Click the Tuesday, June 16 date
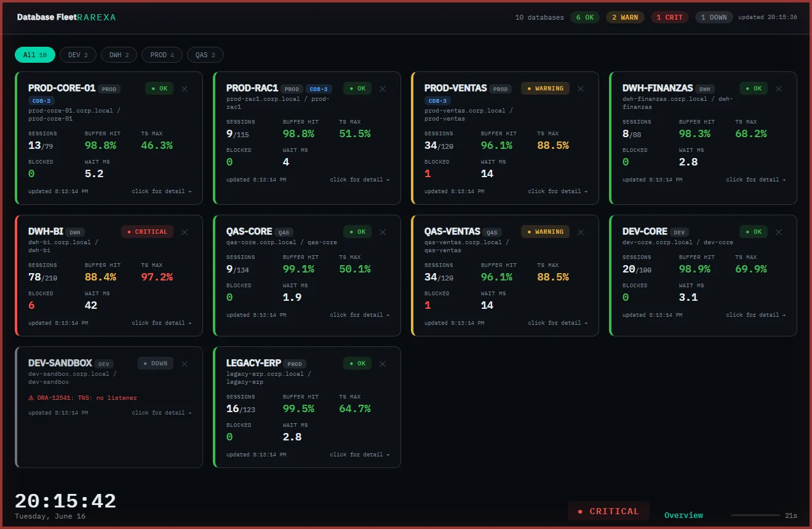The width and height of the screenshot is (812, 529). click(x=50, y=517)
